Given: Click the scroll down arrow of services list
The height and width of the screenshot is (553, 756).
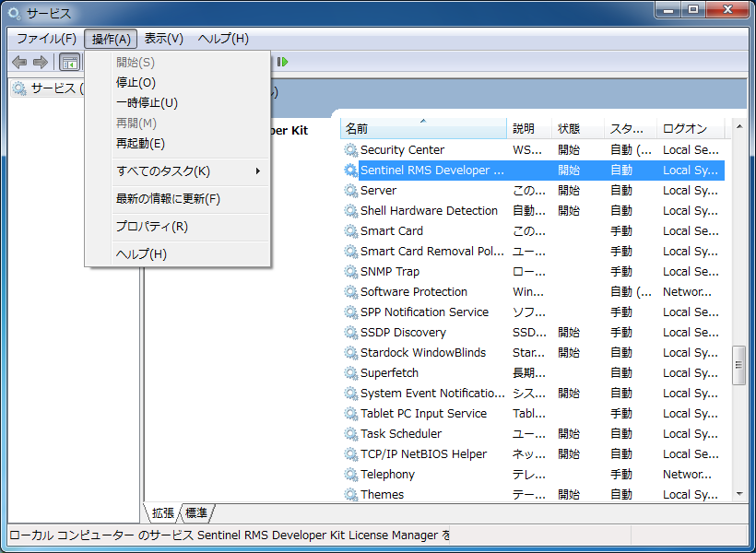Looking at the screenshot, I should pyautogui.click(x=739, y=494).
